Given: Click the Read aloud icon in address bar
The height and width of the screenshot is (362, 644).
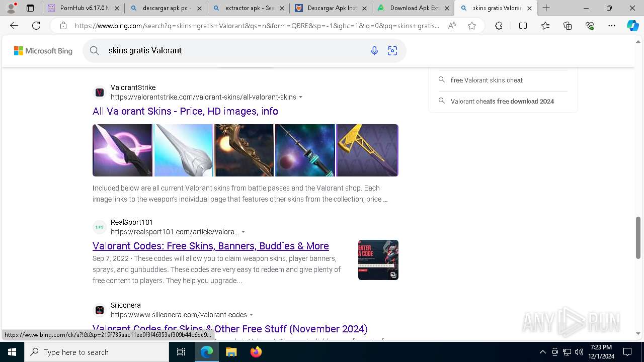Looking at the screenshot, I should [452, 26].
